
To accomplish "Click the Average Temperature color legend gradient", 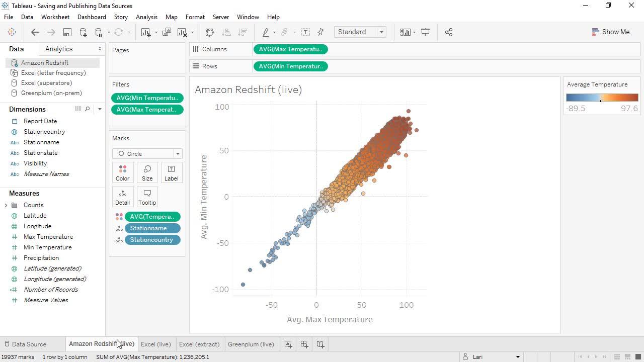I will [602, 98].
